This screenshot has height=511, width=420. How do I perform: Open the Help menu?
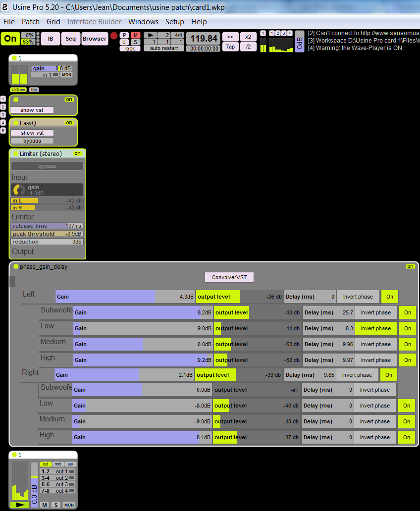coord(199,22)
